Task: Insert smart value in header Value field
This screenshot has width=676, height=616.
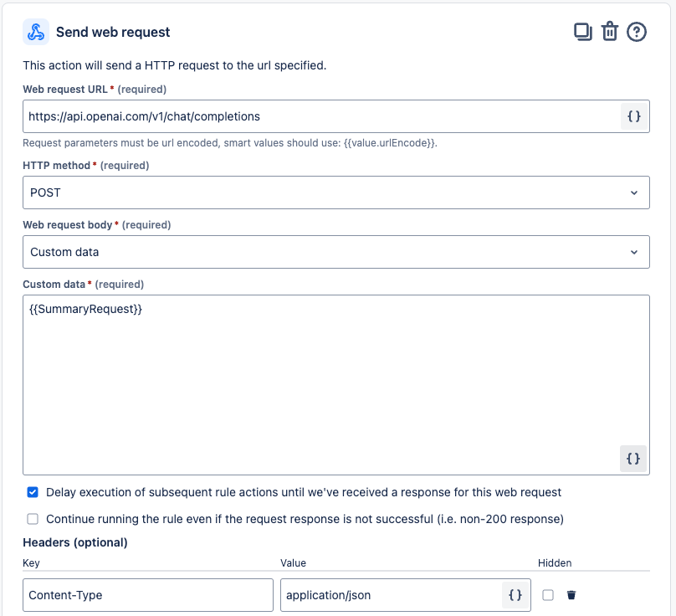Action: (x=515, y=595)
